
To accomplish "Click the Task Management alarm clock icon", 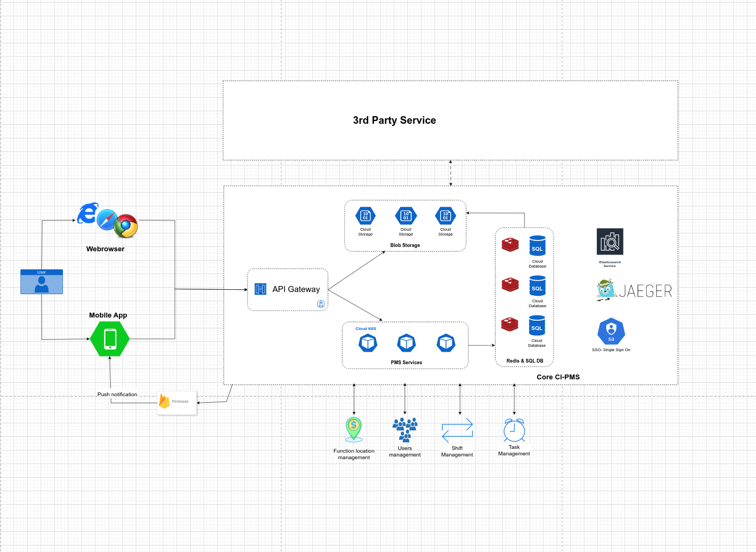I will click(x=514, y=430).
